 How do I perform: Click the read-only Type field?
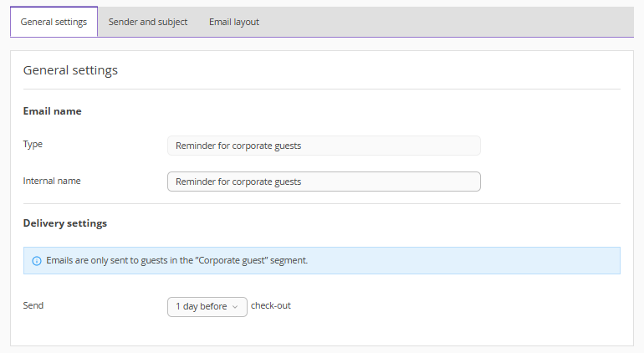(x=324, y=146)
